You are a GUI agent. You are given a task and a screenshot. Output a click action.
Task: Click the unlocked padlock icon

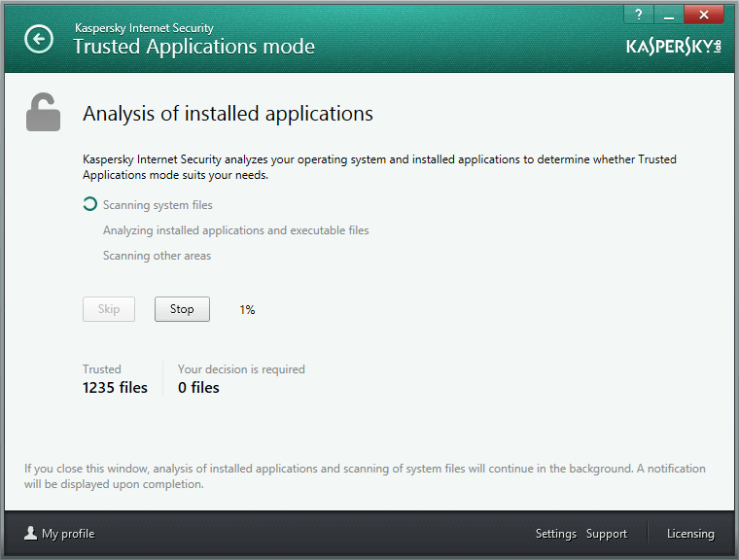tap(43, 112)
